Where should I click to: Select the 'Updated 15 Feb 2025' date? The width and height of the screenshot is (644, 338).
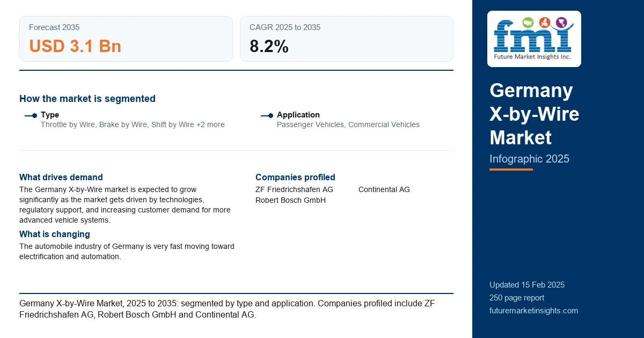[x=527, y=285]
